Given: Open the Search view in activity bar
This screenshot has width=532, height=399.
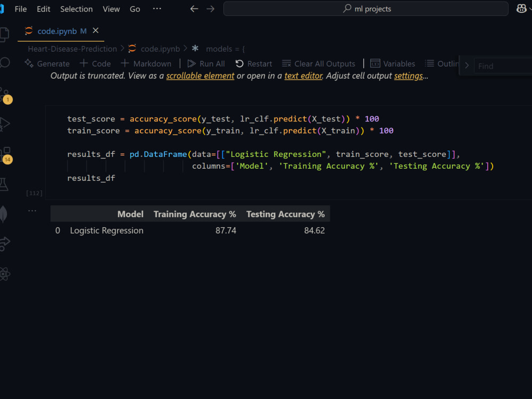Looking at the screenshot, I should tap(4, 63).
